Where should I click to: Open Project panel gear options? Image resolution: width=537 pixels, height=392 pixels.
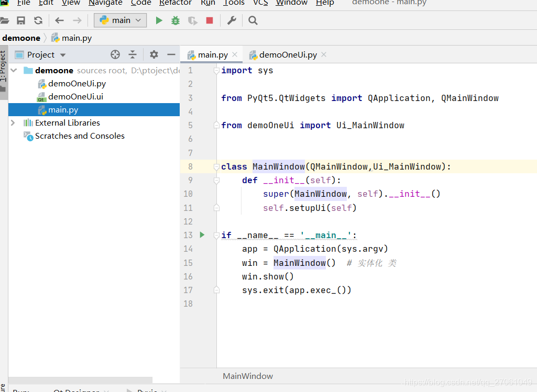click(154, 54)
